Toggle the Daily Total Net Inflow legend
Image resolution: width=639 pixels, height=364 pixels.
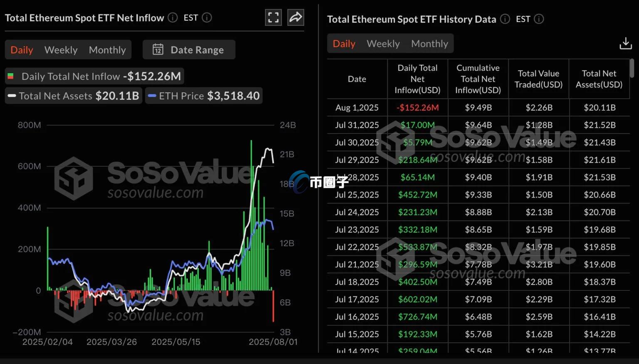pyautogui.click(x=94, y=76)
